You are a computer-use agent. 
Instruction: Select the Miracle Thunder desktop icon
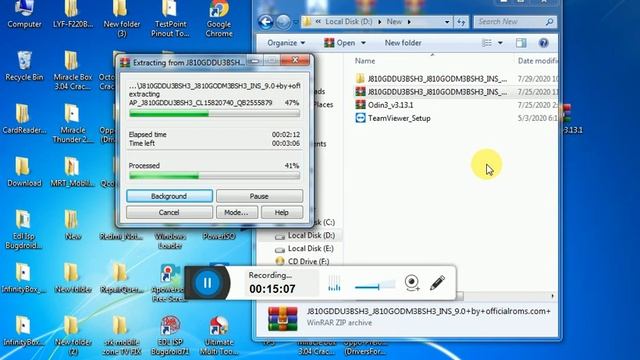tap(72, 123)
